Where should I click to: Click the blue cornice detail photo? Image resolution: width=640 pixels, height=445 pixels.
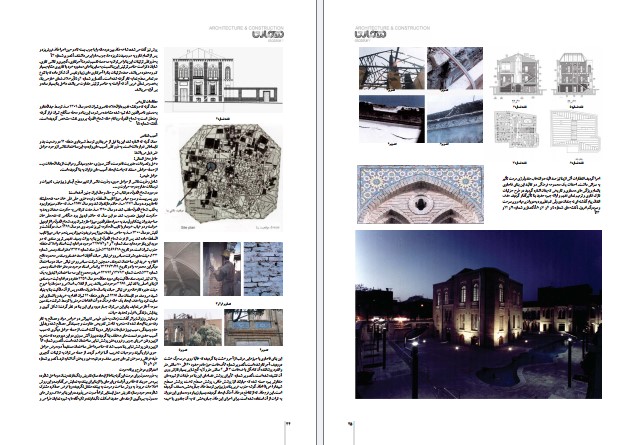pyautogui.click(x=455, y=119)
